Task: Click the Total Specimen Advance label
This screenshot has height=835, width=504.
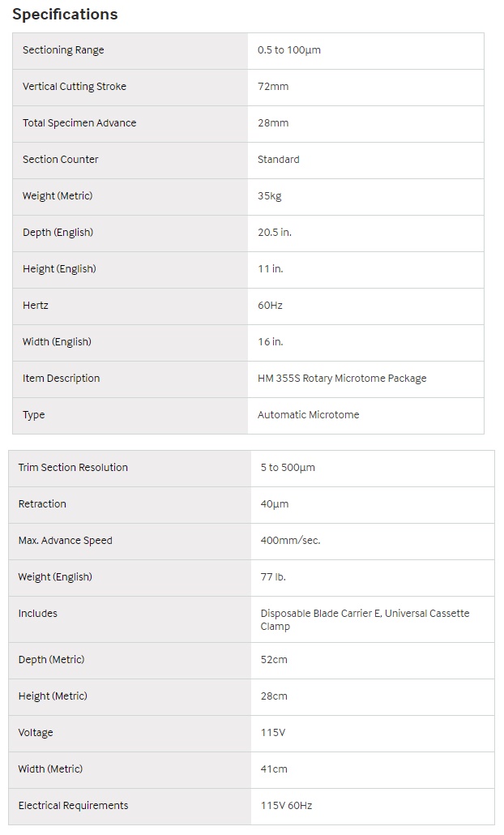Action: [79, 123]
